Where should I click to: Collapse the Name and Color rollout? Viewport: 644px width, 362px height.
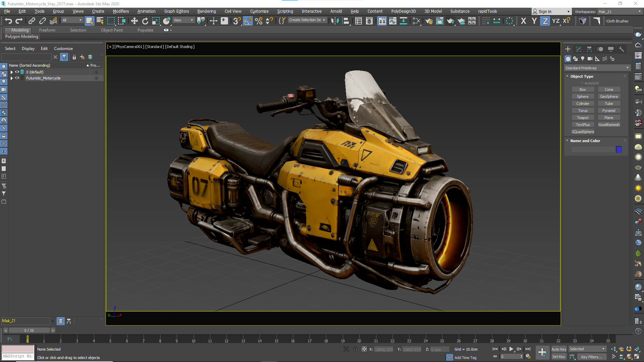pyautogui.click(x=585, y=141)
